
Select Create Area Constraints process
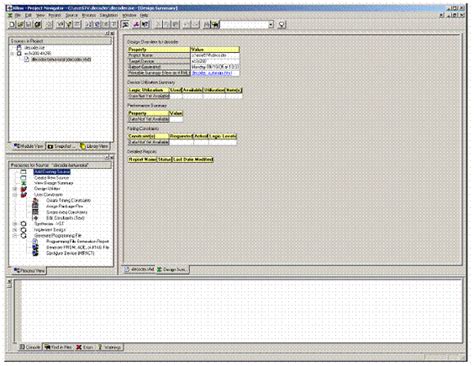67,212
